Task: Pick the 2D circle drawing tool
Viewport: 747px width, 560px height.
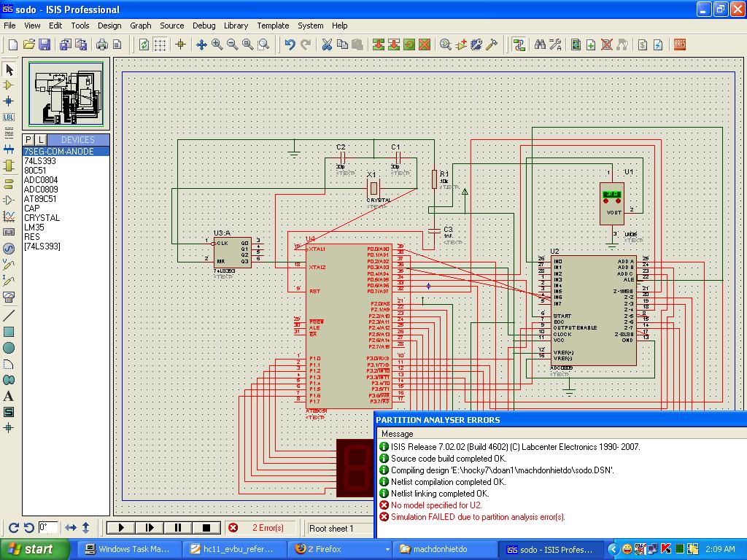Action: 9,348
